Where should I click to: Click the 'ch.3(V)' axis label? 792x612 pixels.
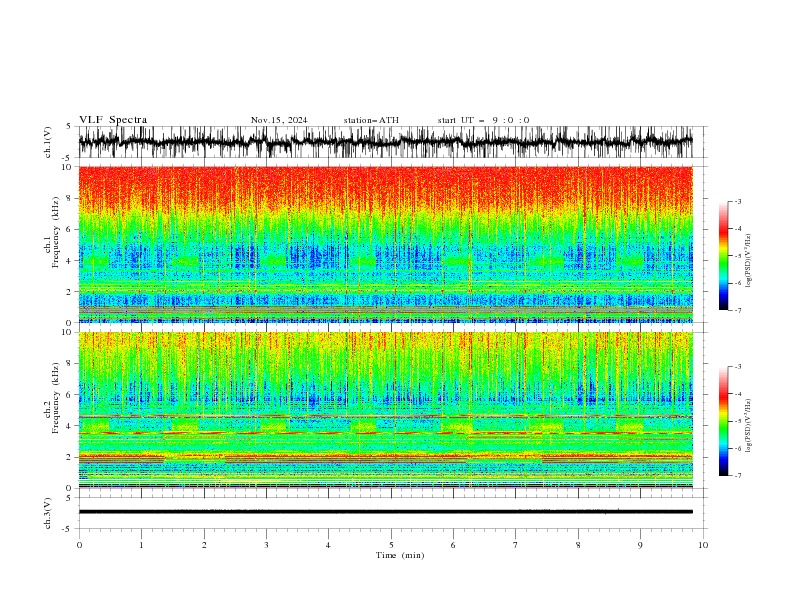click(48, 513)
